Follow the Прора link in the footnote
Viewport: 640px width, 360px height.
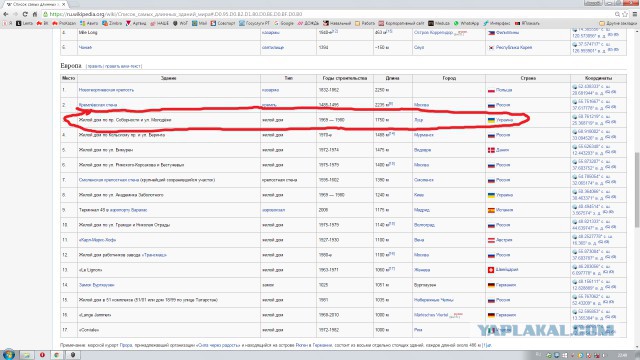[x=126, y=345]
